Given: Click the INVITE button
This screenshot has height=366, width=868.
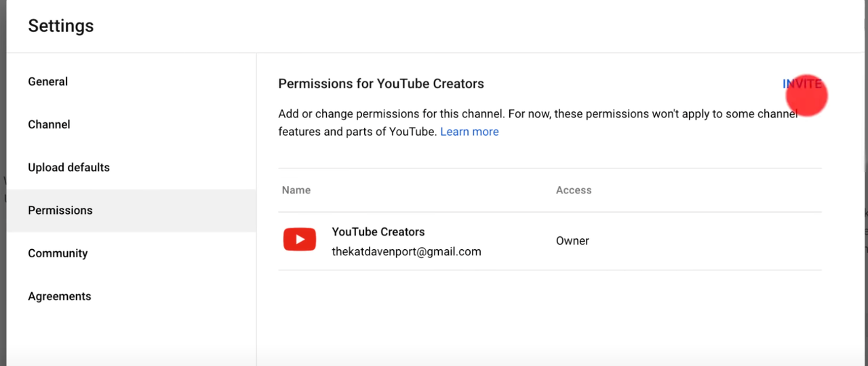Looking at the screenshot, I should tap(802, 84).
